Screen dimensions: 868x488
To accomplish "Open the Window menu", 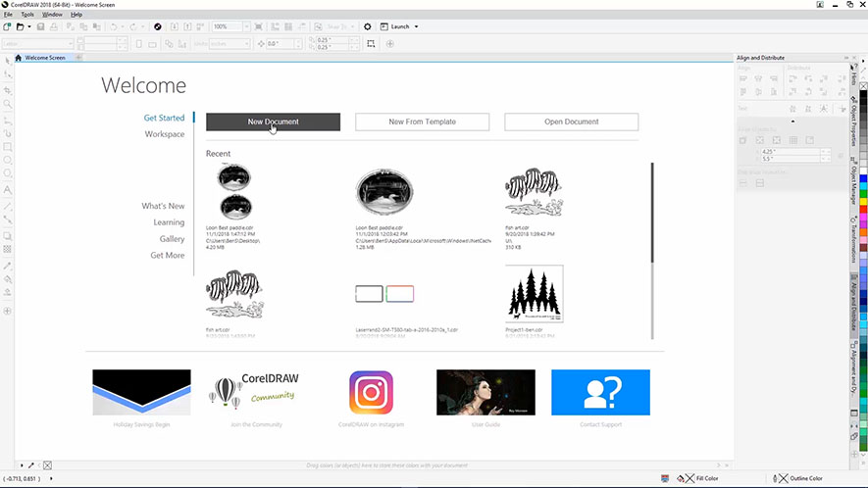I will [52, 15].
